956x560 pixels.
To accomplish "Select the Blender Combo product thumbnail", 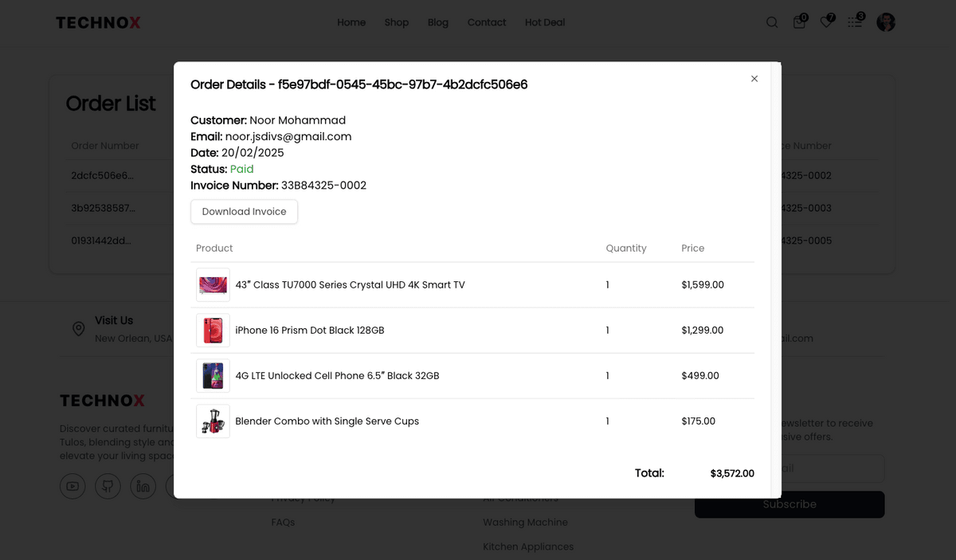I will (213, 421).
